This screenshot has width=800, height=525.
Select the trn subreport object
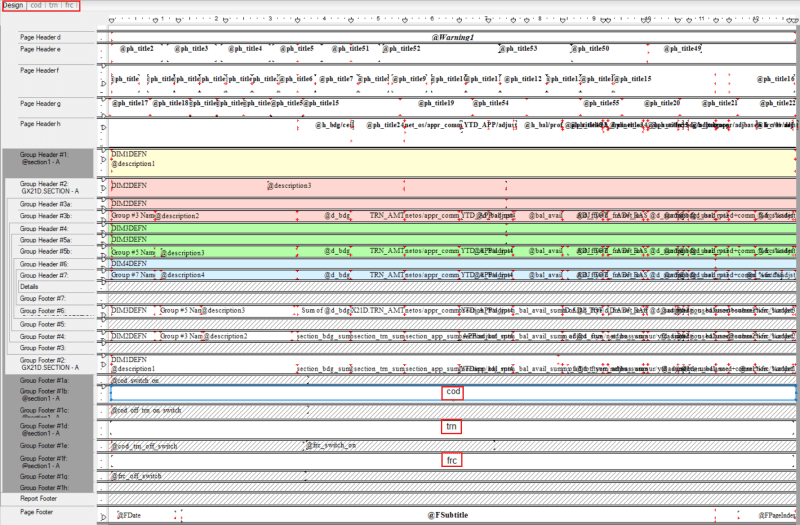tap(453, 428)
